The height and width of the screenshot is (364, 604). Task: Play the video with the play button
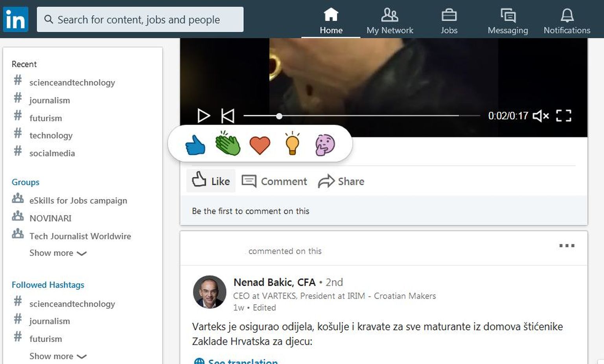coord(203,116)
